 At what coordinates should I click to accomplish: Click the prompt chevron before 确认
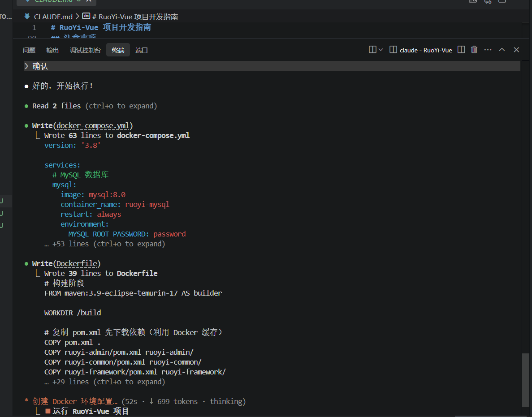[26, 66]
